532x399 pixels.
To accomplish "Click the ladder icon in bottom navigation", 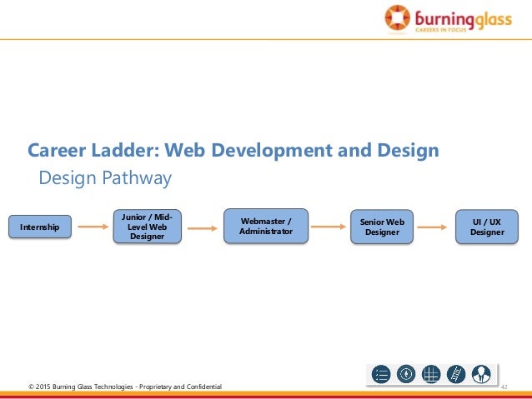I will pos(456,374).
